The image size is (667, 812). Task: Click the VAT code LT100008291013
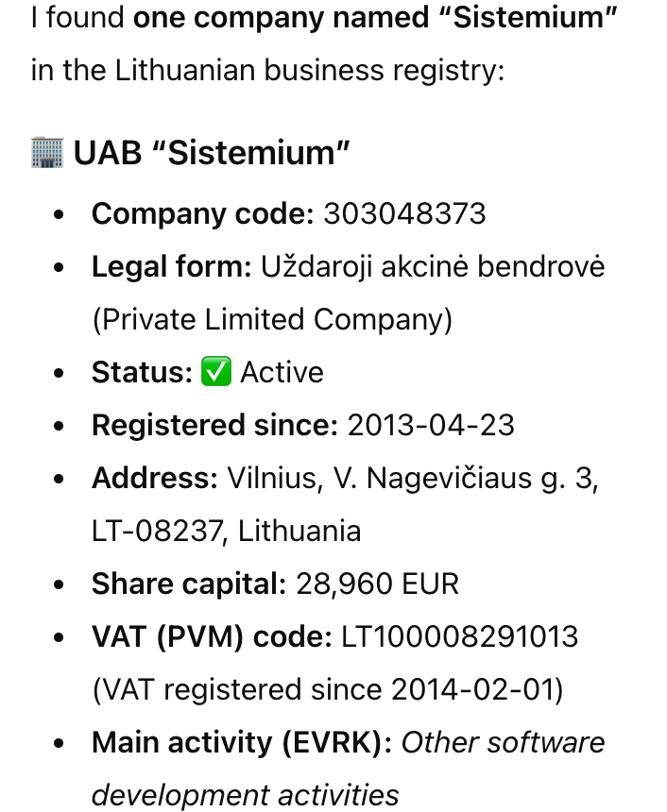point(459,636)
